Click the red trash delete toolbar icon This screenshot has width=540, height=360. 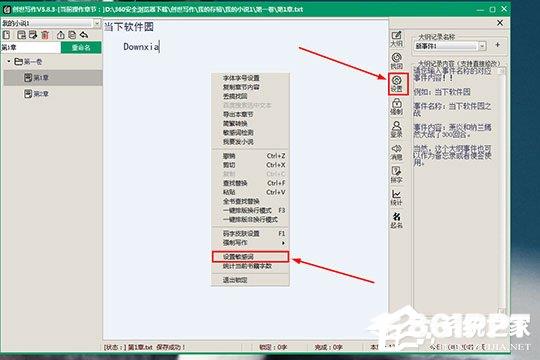click(x=45, y=35)
